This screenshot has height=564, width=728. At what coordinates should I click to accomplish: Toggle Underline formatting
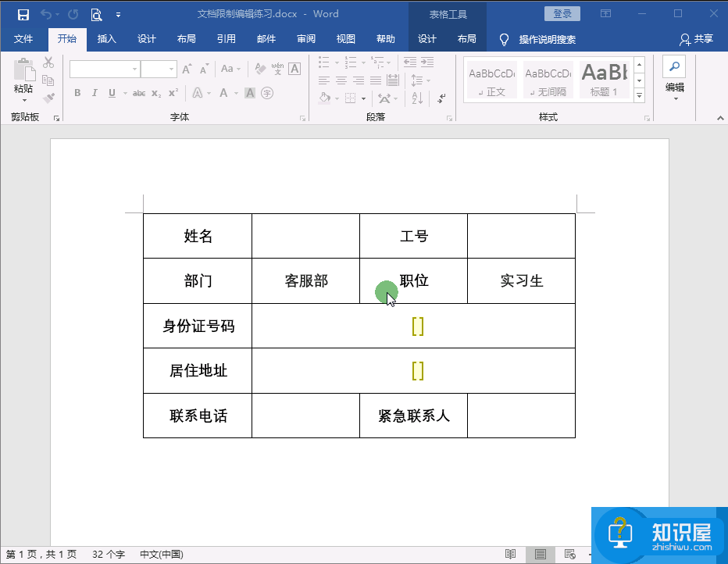point(112,93)
